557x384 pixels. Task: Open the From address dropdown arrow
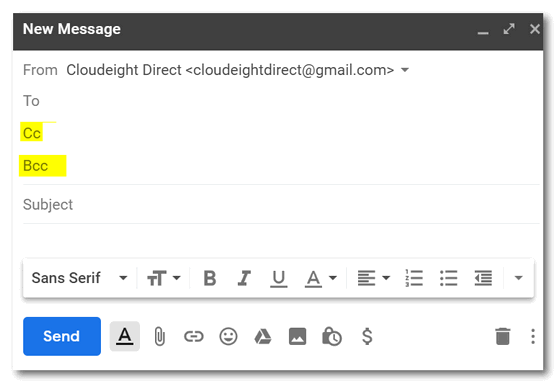click(405, 70)
